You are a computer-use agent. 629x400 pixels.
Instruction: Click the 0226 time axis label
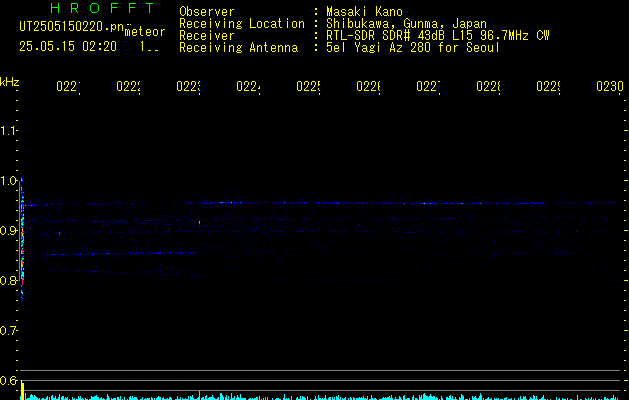(368, 86)
